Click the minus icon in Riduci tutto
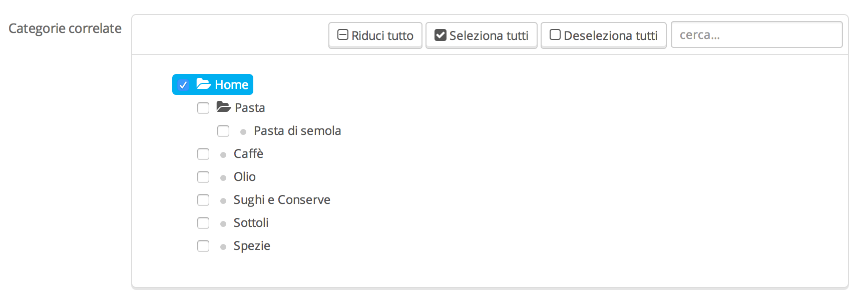Viewport: 868px width, 305px height. [343, 35]
